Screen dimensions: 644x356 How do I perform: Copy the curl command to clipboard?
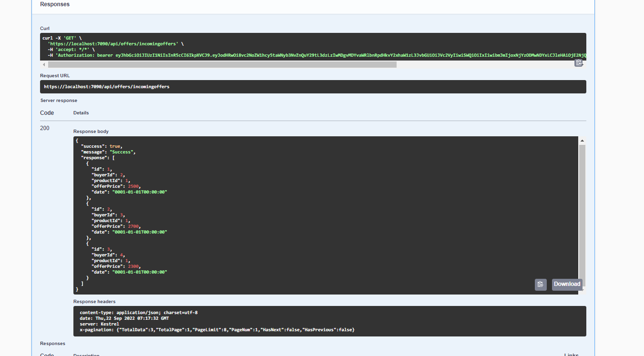tap(579, 62)
